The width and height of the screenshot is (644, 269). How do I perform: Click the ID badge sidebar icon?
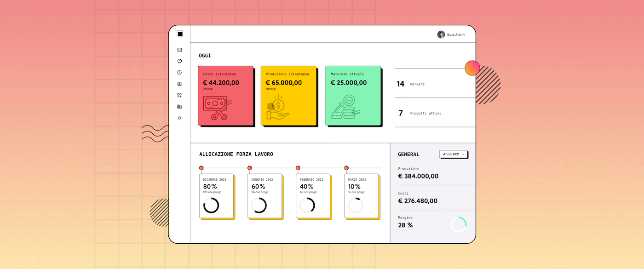(x=179, y=84)
